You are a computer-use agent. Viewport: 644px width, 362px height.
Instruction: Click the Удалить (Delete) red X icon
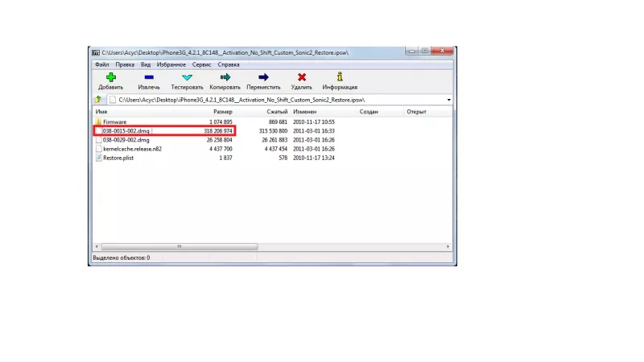302,77
